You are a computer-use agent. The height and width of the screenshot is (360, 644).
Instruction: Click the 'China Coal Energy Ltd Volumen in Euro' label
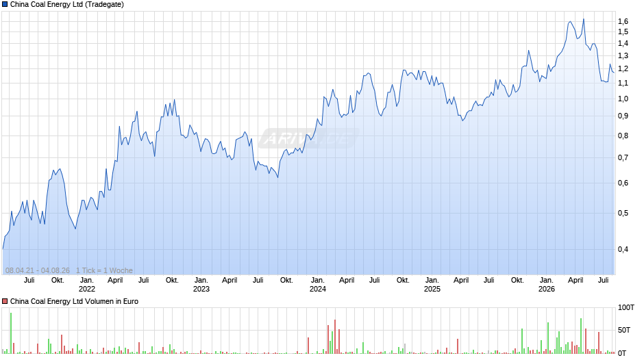click(x=74, y=301)
